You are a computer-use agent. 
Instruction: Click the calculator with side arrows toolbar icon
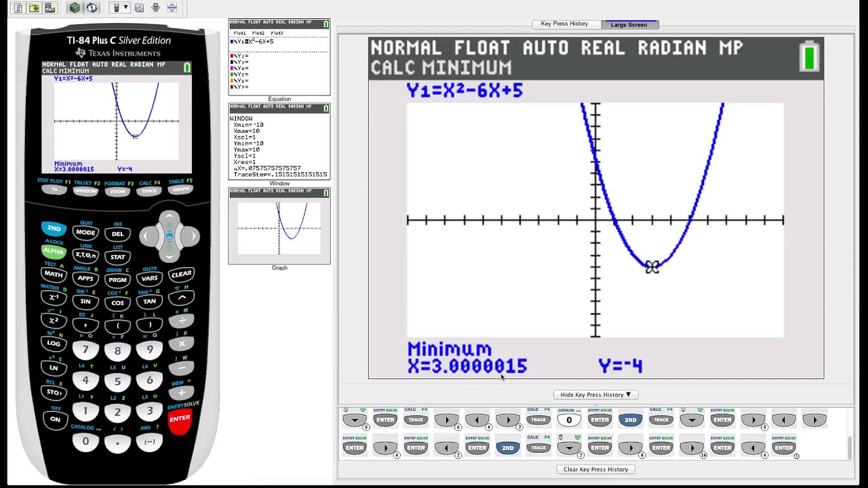click(x=155, y=8)
